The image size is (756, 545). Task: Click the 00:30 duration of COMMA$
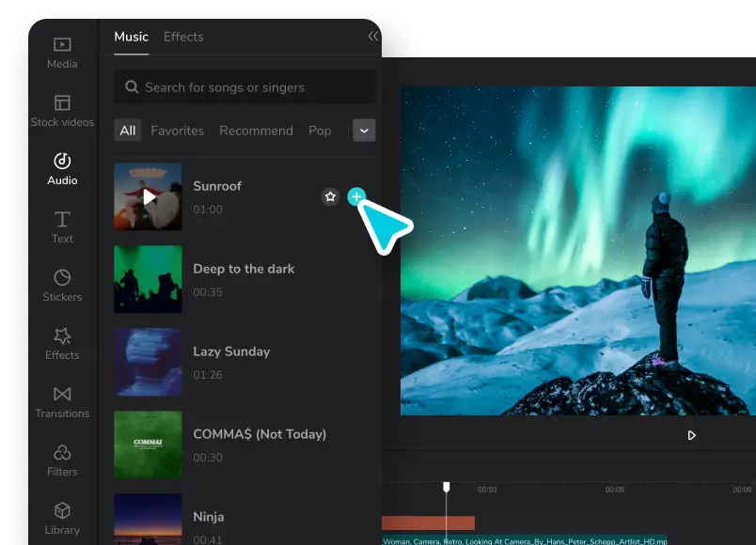(x=208, y=458)
